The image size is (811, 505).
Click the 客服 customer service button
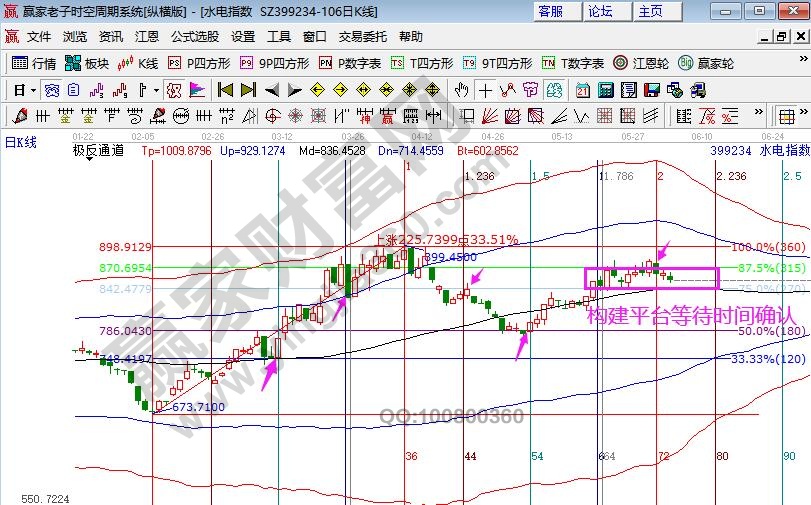point(550,11)
